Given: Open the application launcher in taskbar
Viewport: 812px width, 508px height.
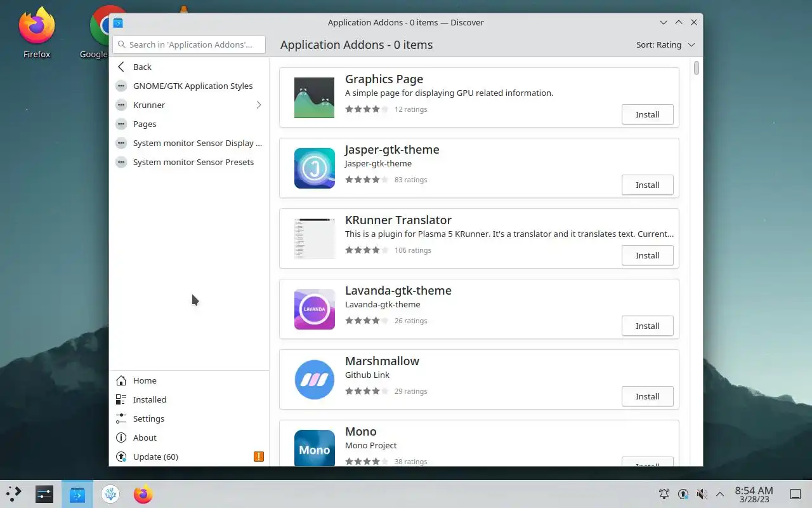Looking at the screenshot, I should (14, 494).
